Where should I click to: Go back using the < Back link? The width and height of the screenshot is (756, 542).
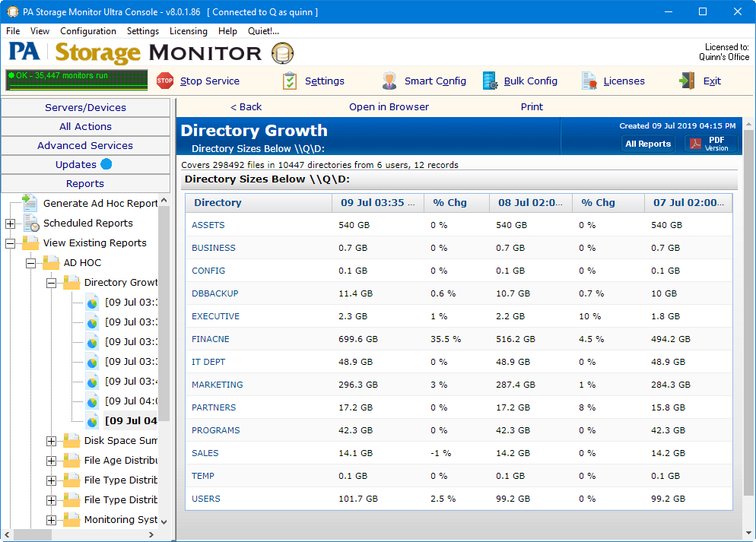point(246,107)
